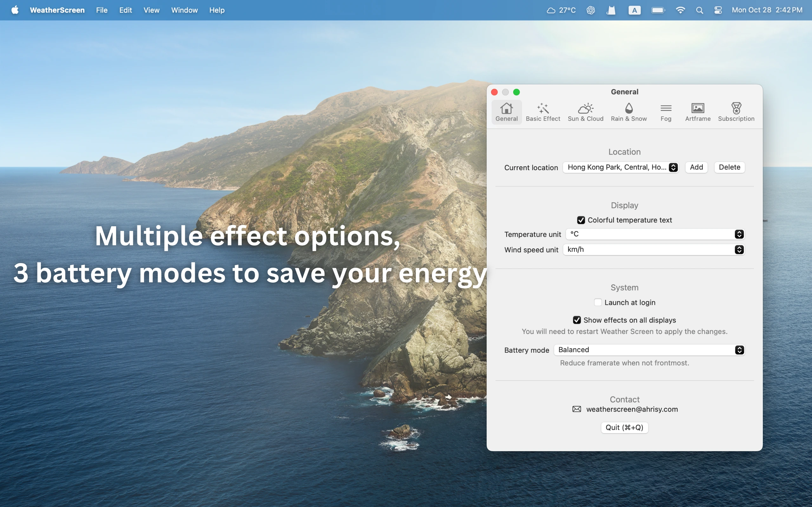Open the Temperature unit dropdown
Viewport: 812px width, 507px height.
(x=655, y=234)
